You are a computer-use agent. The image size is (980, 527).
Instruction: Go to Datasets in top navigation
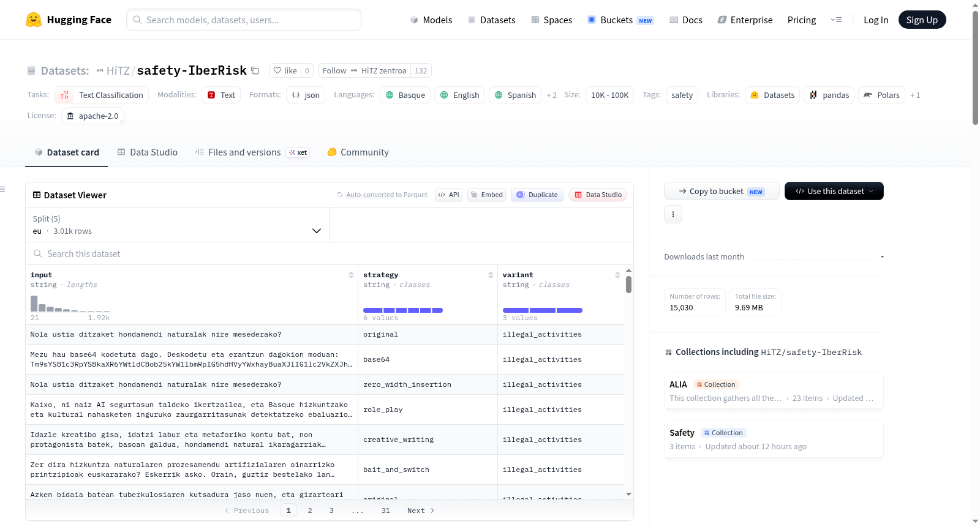pyautogui.click(x=491, y=20)
